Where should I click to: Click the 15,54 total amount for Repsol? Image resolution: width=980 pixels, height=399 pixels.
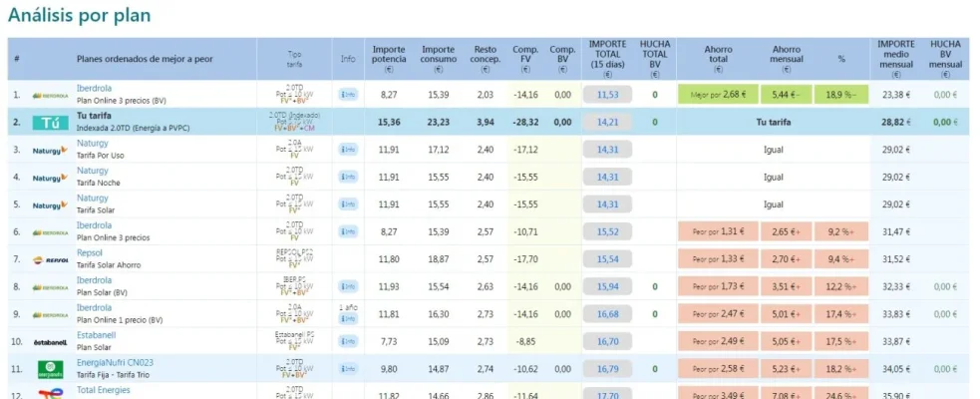click(x=607, y=259)
